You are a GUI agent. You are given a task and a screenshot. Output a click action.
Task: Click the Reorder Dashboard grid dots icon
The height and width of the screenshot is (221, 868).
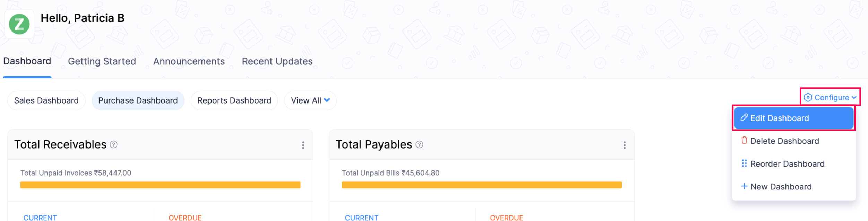744,163
